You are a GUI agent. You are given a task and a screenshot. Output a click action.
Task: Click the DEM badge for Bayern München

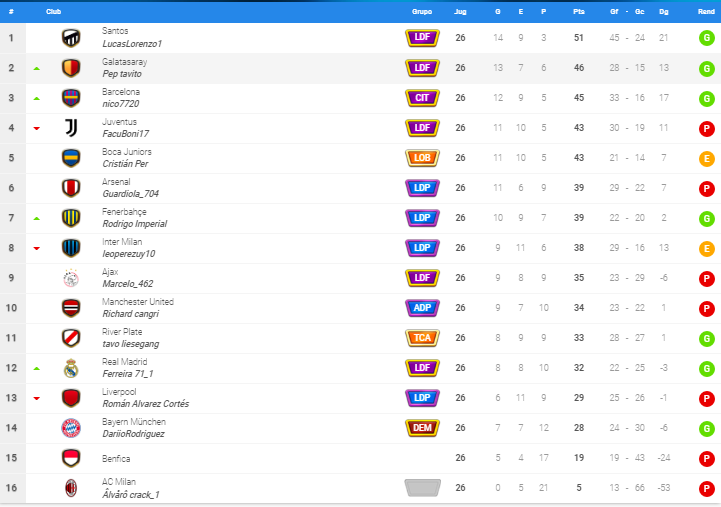coord(422,428)
